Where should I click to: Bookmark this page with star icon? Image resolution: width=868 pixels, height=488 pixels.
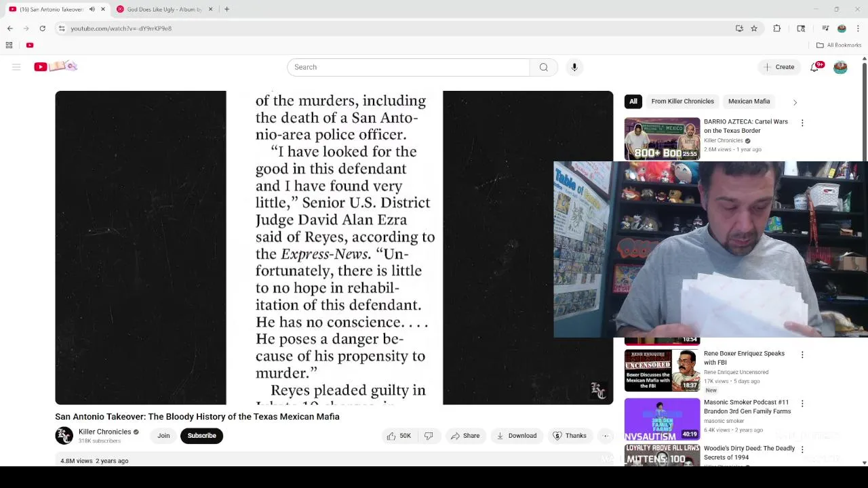(x=753, y=28)
